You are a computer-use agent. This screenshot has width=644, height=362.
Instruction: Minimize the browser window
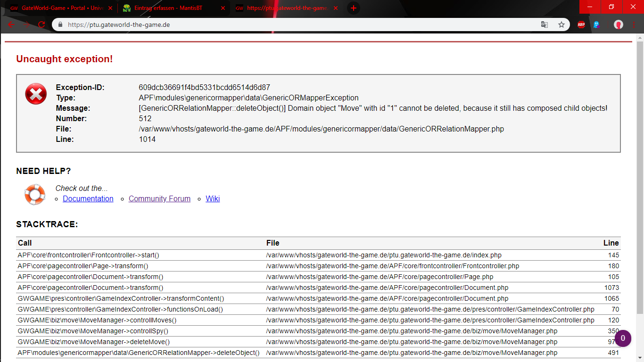point(590,7)
